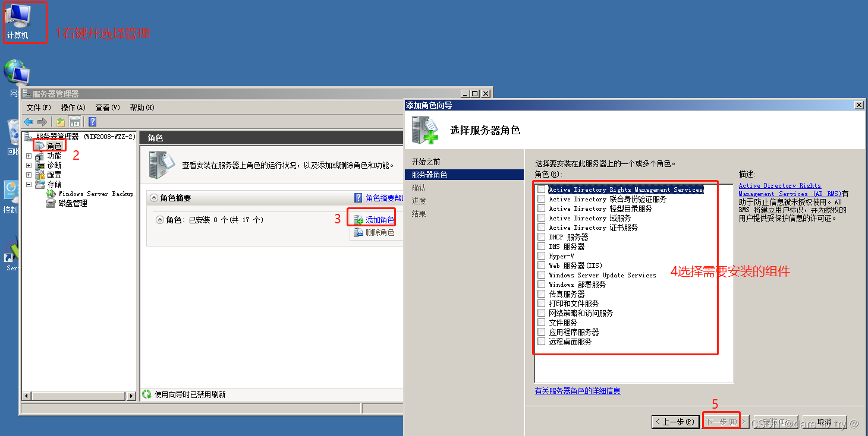Select the Windows 部署服务 checkbox

click(x=541, y=285)
